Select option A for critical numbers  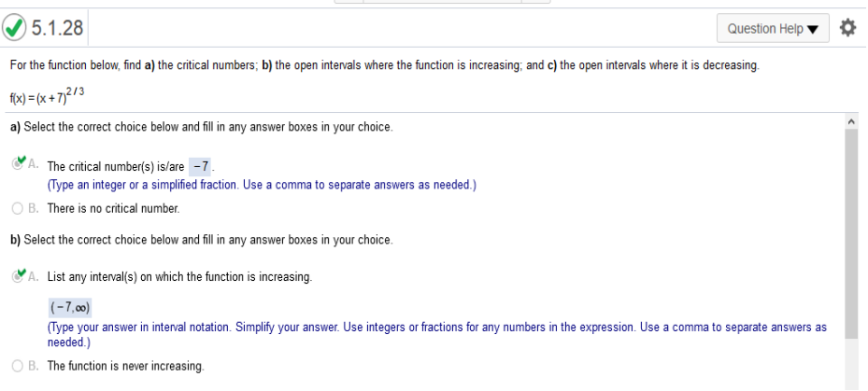[18, 164]
